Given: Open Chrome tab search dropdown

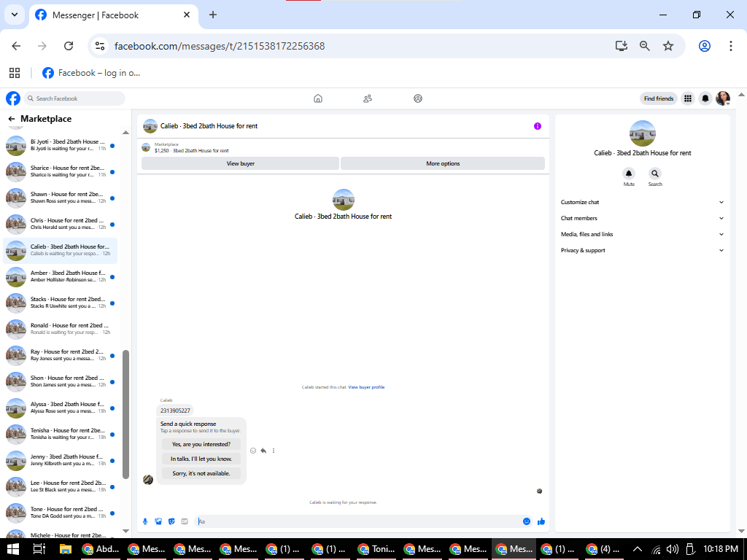Looking at the screenshot, I should (x=15, y=15).
